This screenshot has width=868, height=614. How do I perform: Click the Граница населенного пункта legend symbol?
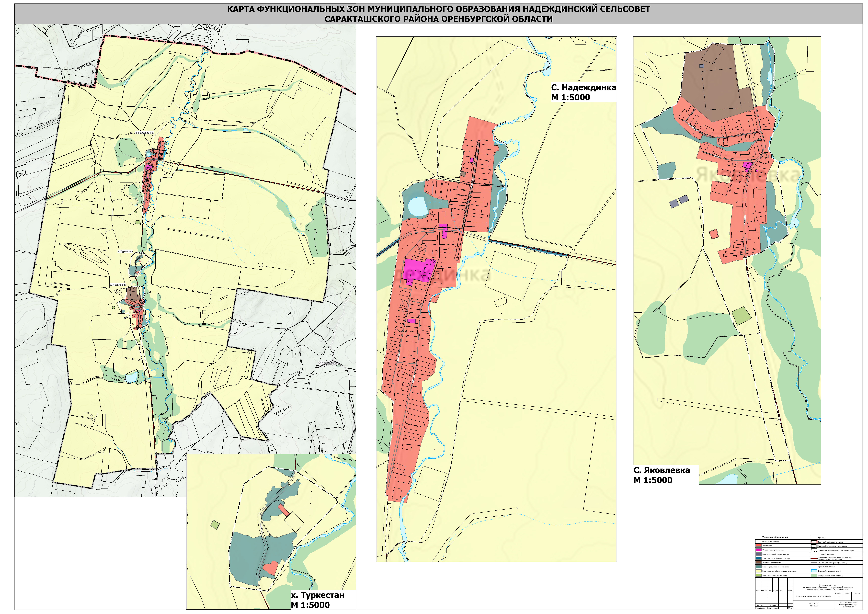[x=814, y=550]
